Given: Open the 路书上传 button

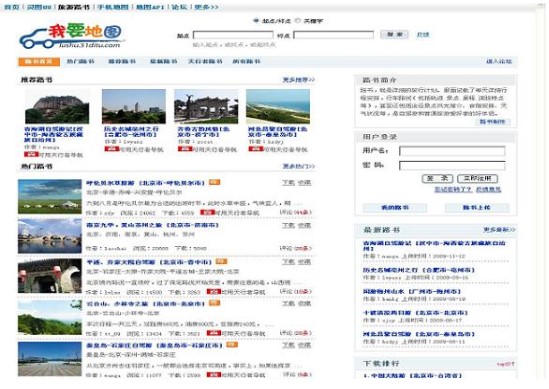Looking at the screenshot, I should coord(477,208).
